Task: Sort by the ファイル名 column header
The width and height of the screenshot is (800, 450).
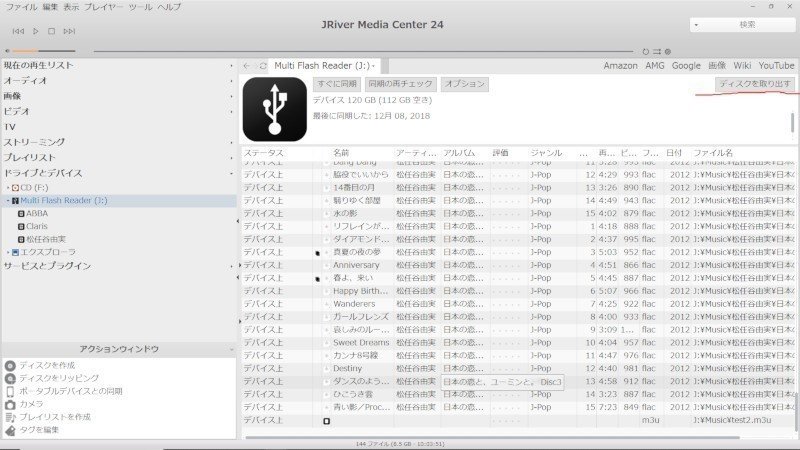Action: click(713, 153)
